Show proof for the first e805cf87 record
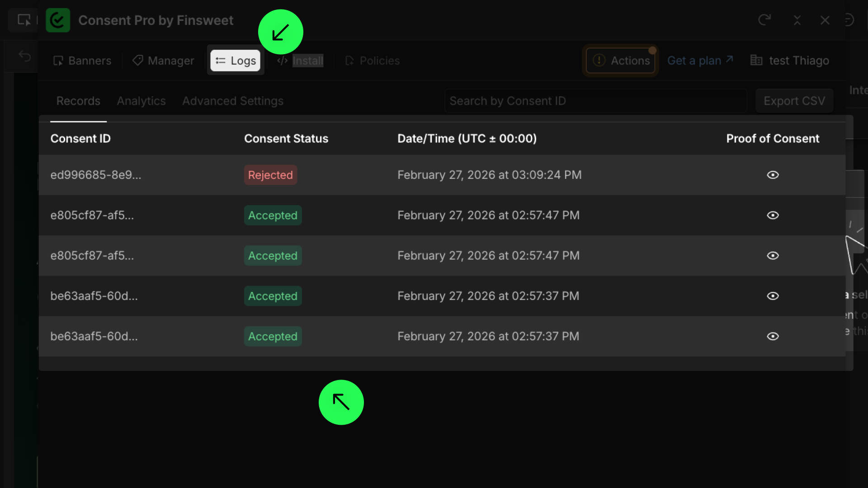This screenshot has height=488, width=868. tap(773, 215)
